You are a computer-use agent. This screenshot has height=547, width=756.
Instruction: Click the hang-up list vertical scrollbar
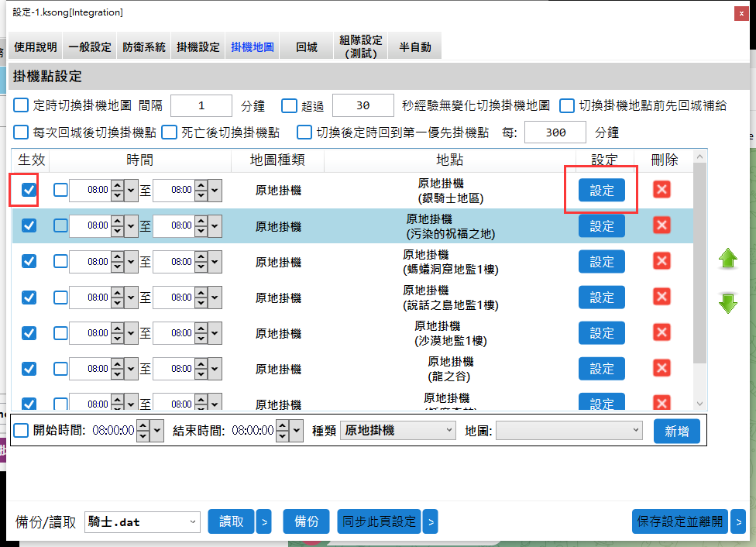click(x=700, y=263)
